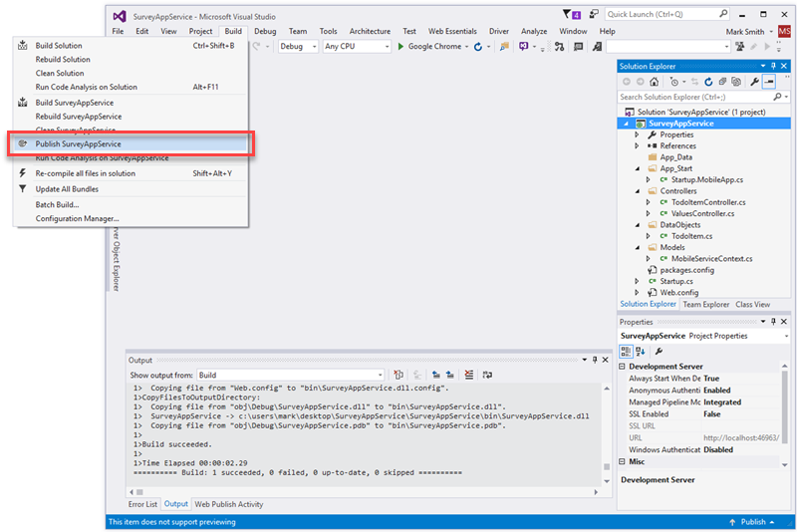Collapse the Development Server property category
The image size is (797, 532).
(x=622, y=367)
